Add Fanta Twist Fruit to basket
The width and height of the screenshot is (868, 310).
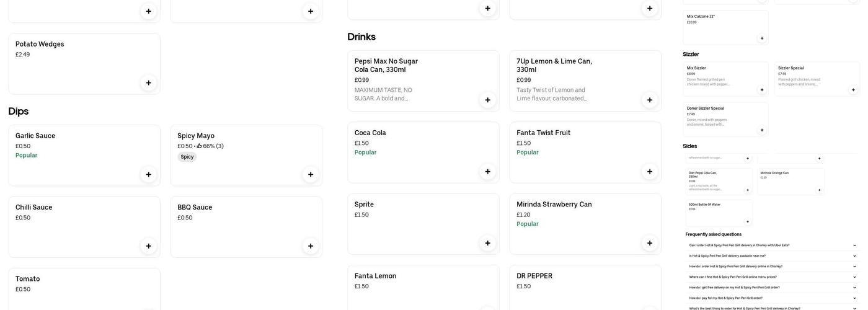[650, 172]
